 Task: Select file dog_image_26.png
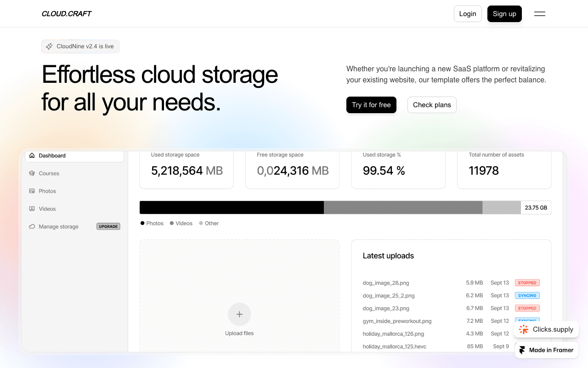click(x=386, y=283)
